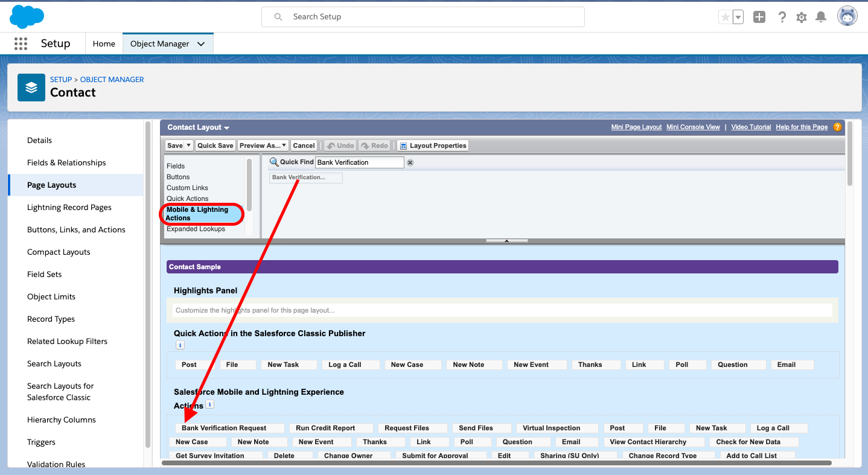Select Fields in the palette list
Image resolution: width=868 pixels, height=475 pixels.
[176, 166]
